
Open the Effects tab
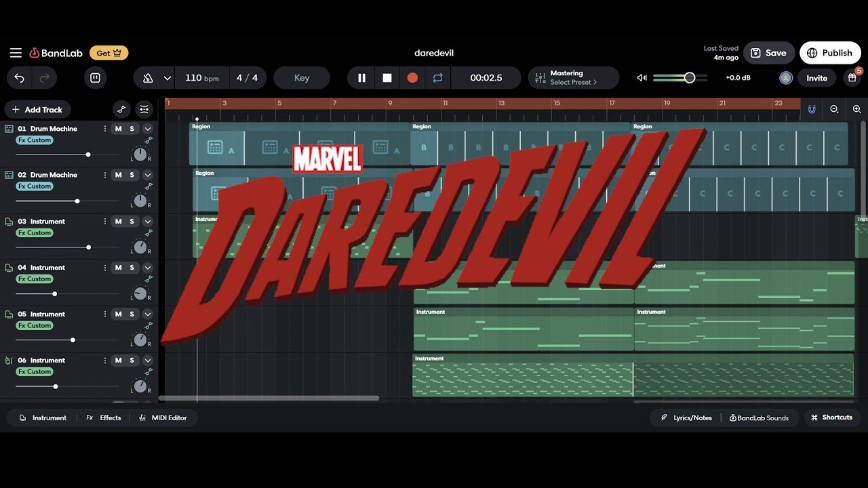(x=104, y=418)
